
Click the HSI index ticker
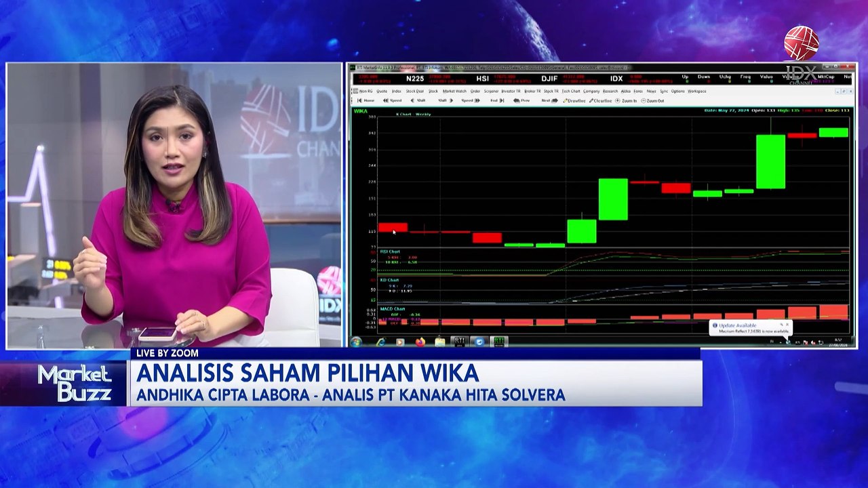click(482, 79)
